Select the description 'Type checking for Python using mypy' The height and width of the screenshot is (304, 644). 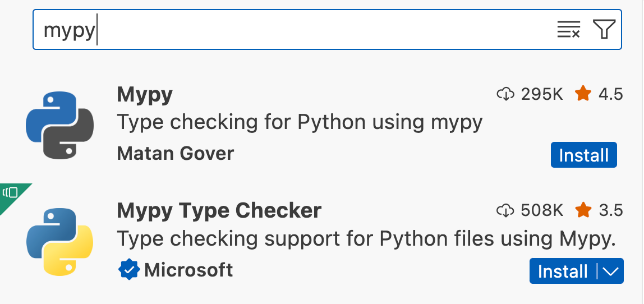pyautogui.click(x=300, y=122)
